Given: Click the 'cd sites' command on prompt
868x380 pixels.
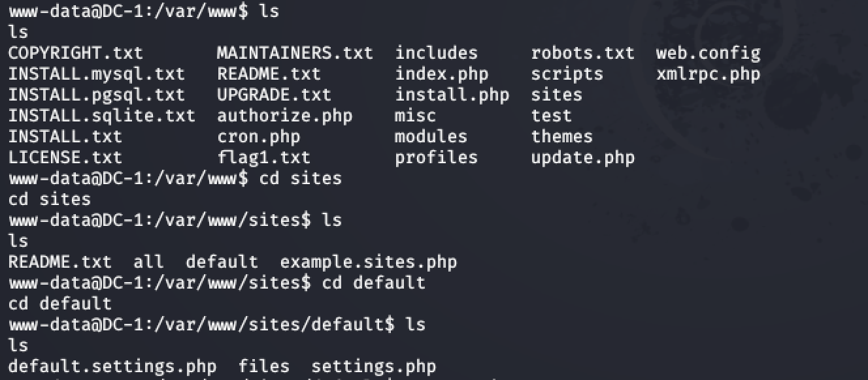Looking at the screenshot, I should tap(301, 178).
